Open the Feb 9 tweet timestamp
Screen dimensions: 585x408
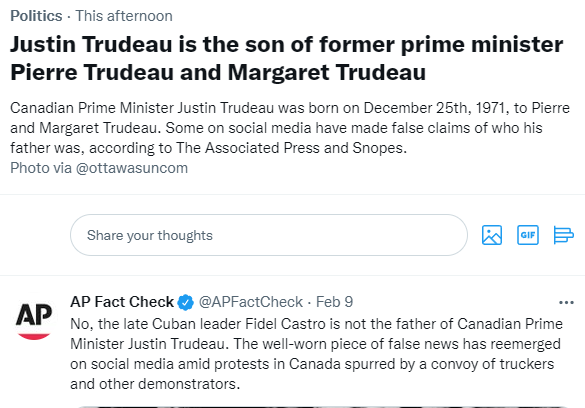click(x=334, y=302)
